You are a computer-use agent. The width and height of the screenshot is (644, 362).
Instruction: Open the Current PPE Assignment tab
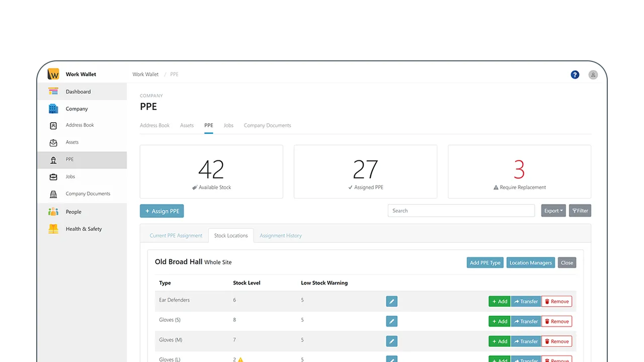coord(175,235)
